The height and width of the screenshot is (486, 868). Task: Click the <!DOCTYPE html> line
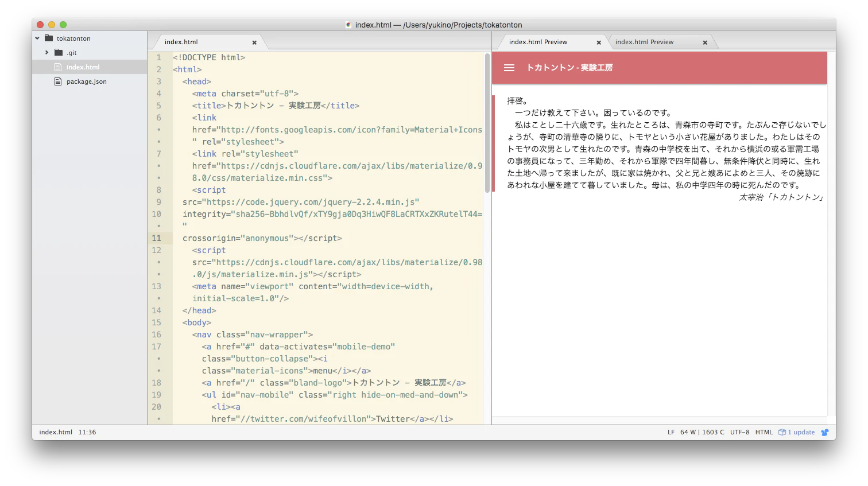click(209, 57)
